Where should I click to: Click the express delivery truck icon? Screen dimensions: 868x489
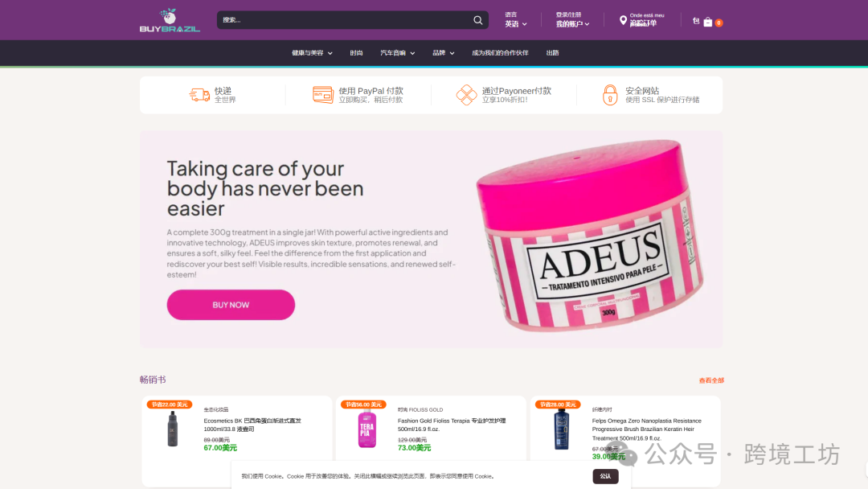(x=199, y=95)
